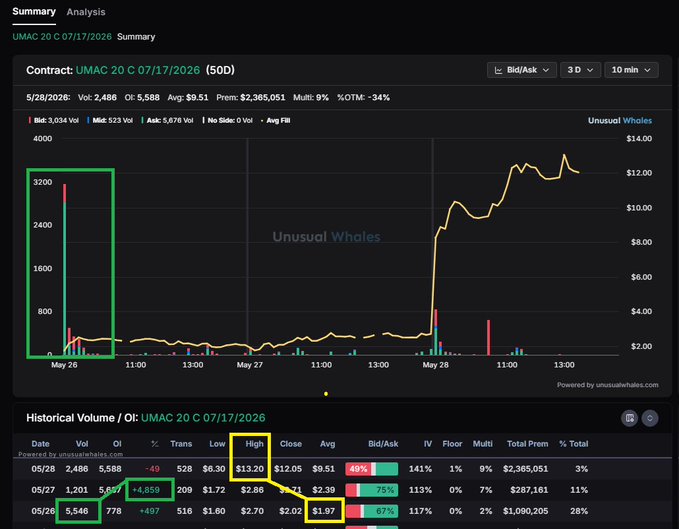The image size is (679, 529).
Task: Sort by the IV column header
Action: (x=427, y=444)
